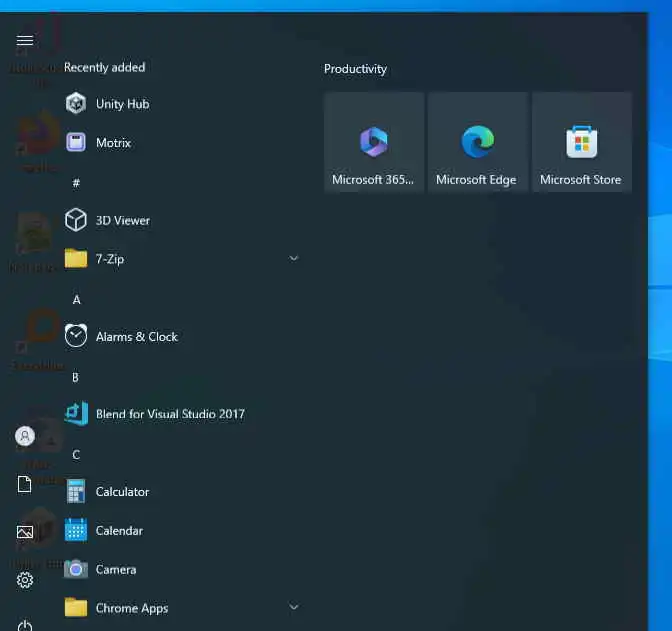This screenshot has width=672, height=631.
Task: Select the Productivity group title
Action: coord(355,69)
